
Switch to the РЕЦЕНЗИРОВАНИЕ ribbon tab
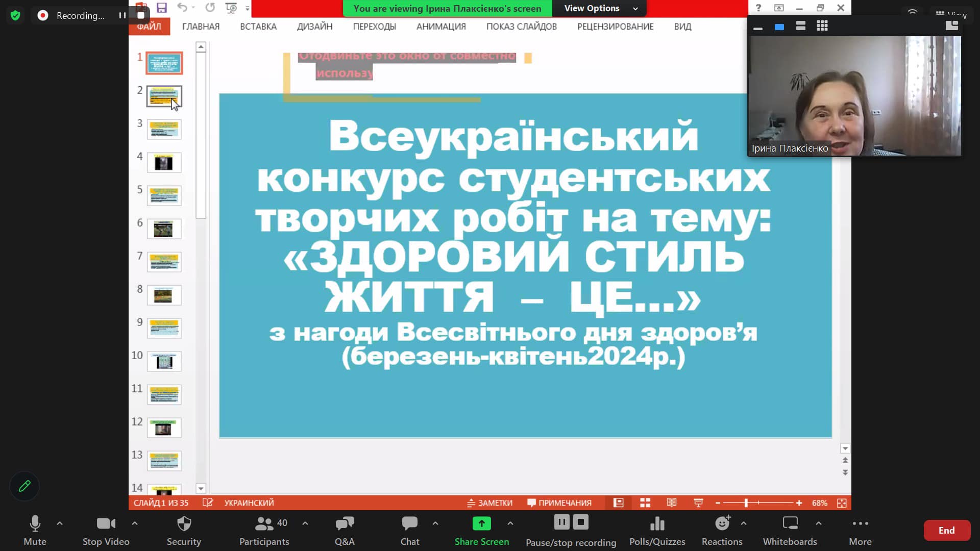[616, 27]
